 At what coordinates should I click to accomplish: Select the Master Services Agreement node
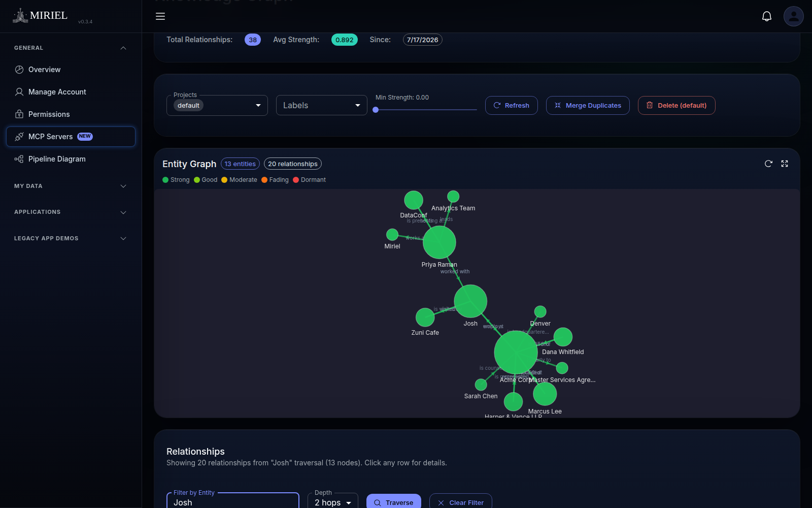coord(562,368)
